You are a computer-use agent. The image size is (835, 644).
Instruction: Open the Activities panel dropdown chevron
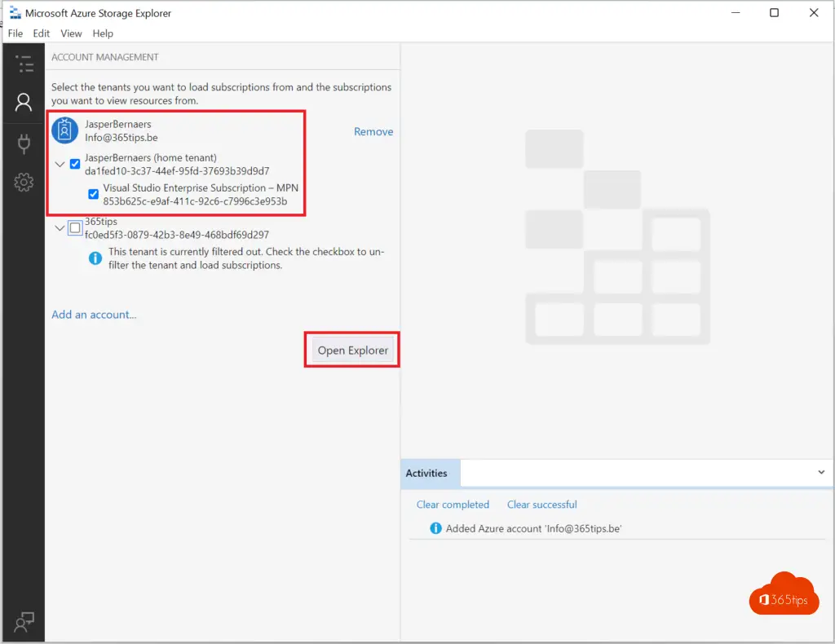[821, 472]
